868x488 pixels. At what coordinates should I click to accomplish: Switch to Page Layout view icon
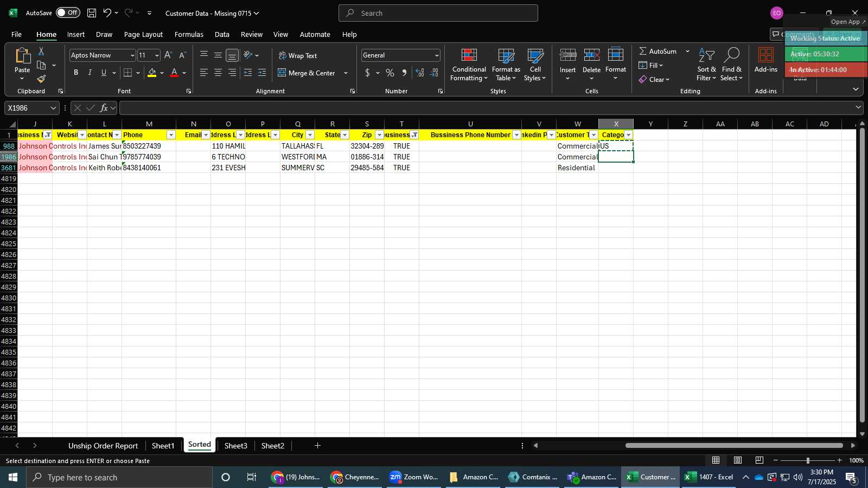click(x=738, y=460)
